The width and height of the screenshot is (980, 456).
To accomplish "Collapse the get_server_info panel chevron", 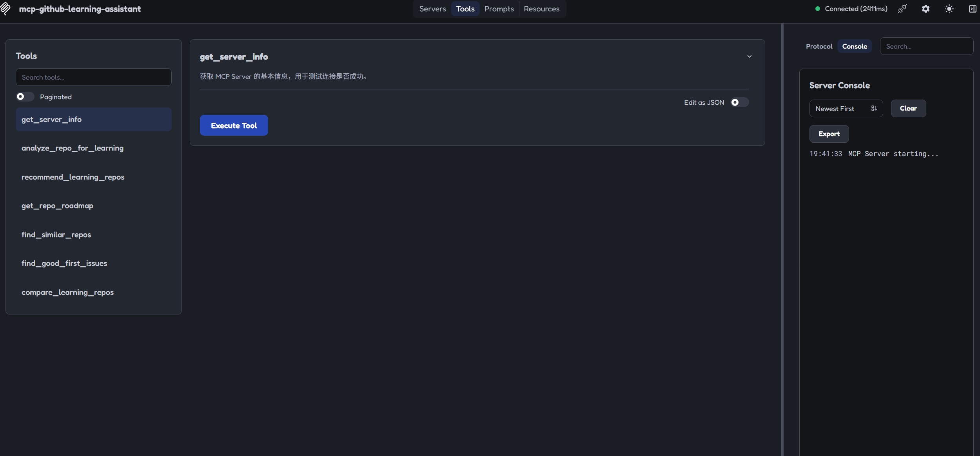I will pyautogui.click(x=749, y=56).
